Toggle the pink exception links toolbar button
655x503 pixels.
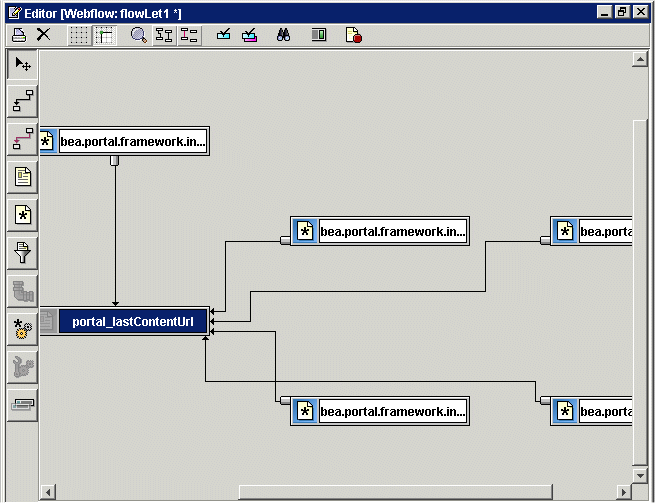tap(189, 36)
